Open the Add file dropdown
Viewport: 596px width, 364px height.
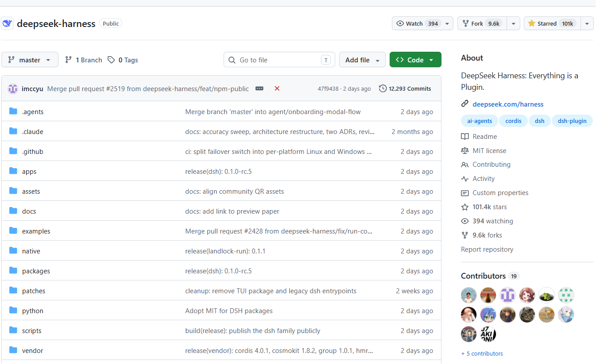coord(362,60)
